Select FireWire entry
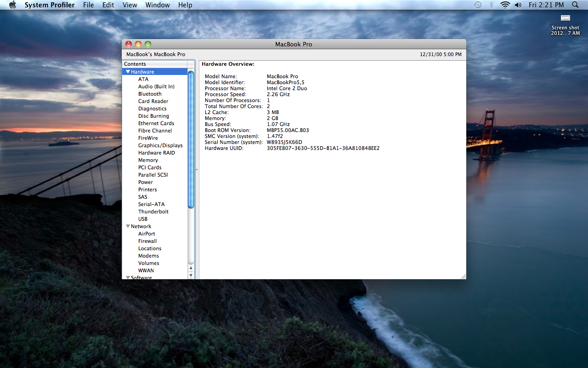The image size is (588, 368). 148,138
